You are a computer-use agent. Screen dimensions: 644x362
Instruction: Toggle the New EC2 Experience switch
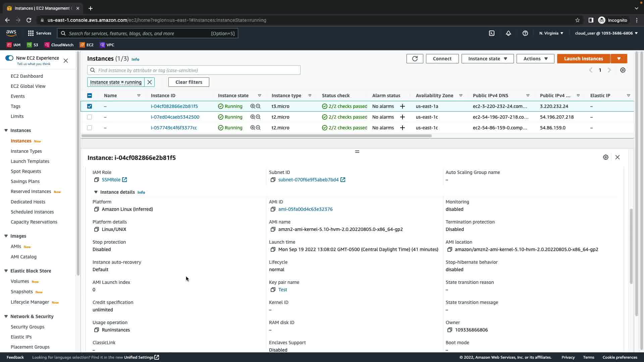click(x=9, y=58)
